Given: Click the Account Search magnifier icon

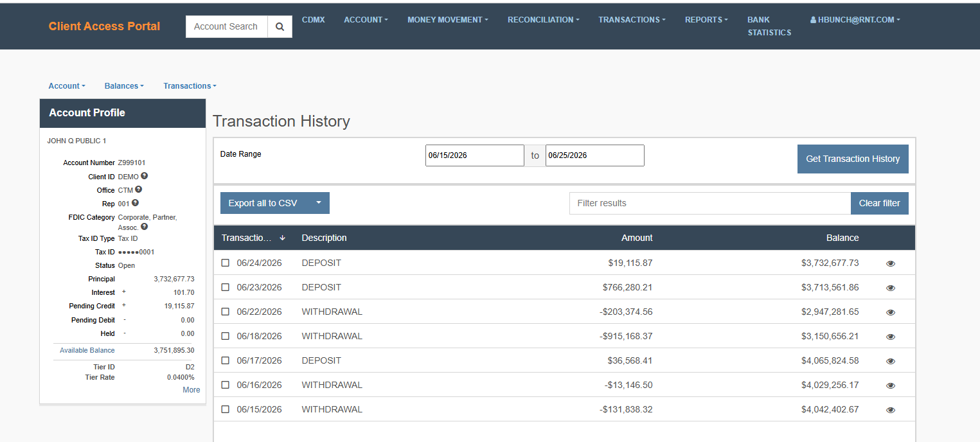Looking at the screenshot, I should [x=280, y=27].
